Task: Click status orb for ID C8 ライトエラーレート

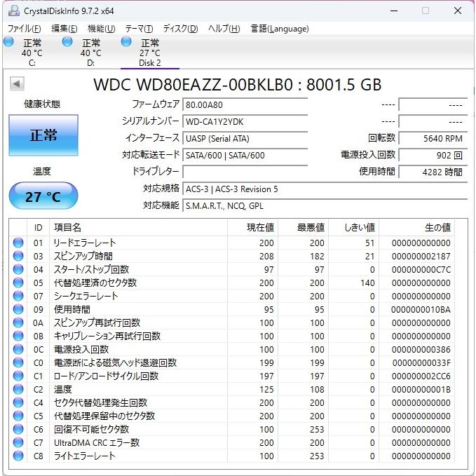Action: (18, 456)
